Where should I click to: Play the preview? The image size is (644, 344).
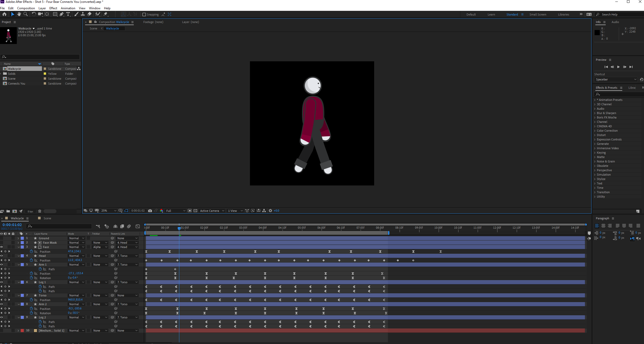pyautogui.click(x=618, y=67)
